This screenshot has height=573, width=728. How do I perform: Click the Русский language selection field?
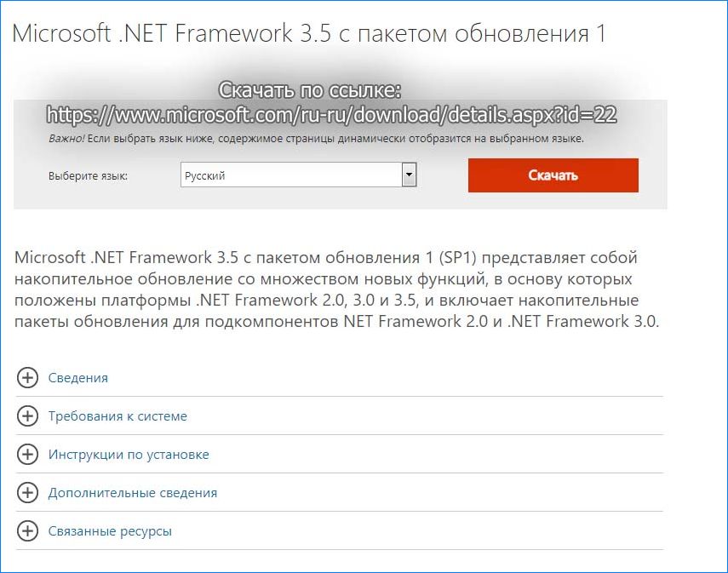pyautogui.click(x=299, y=175)
